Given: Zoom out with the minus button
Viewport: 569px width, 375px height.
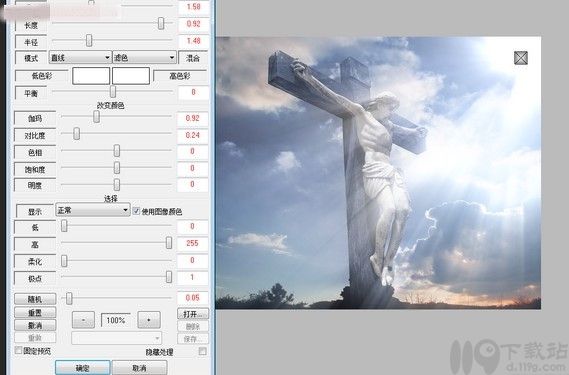Looking at the screenshot, I should pos(83,320).
